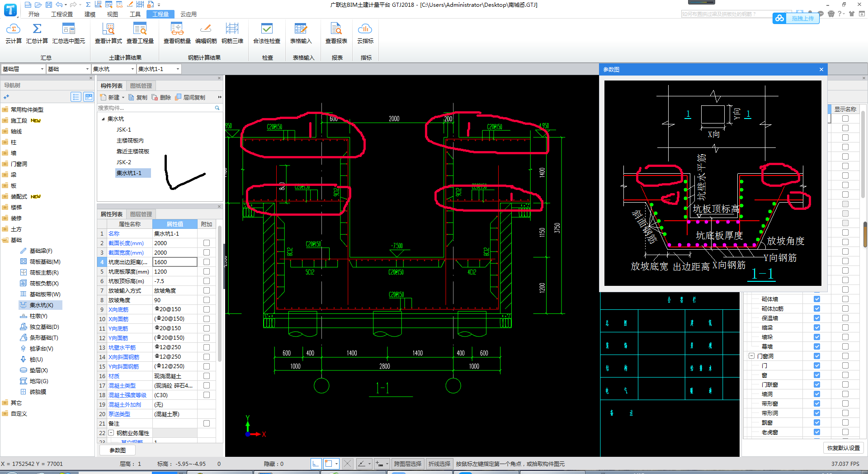868x474 pixels.
Task: Click 恢复默认设置 button
Action: [x=844, y=448]
